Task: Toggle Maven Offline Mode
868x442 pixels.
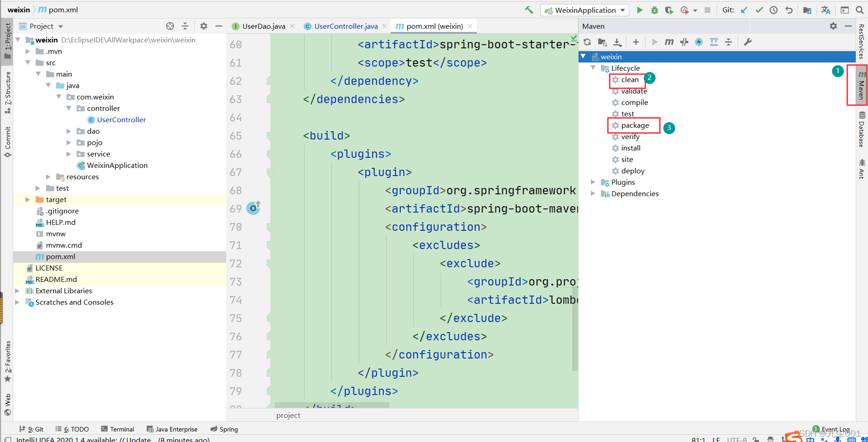Action: click(x=684, y=42)
